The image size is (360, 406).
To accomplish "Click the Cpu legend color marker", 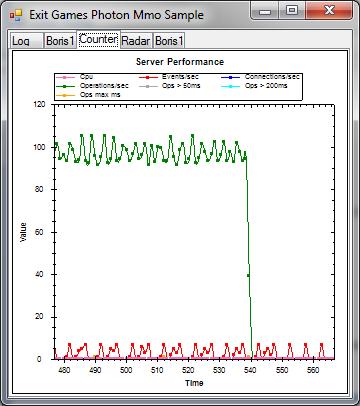I will coord(66,78).
